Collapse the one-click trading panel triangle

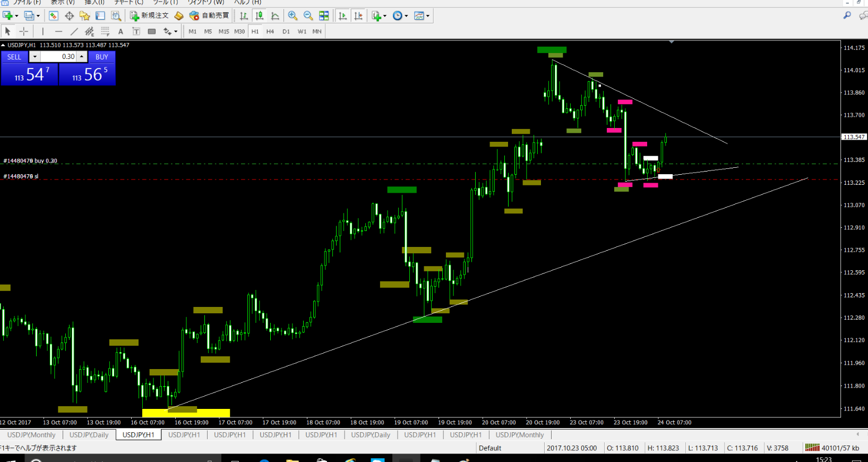tap(3, 45)
